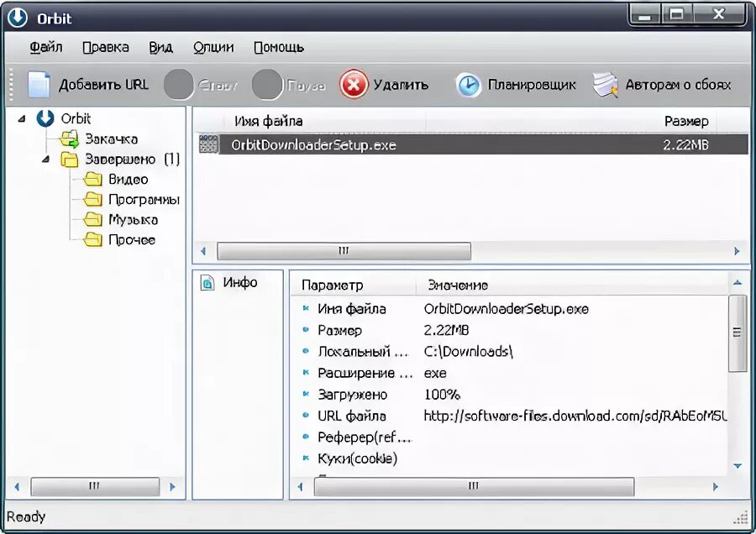Viewport: 756px width, 534px height.
Task: Click the window resize grip corner
Action: [x=740, y=517]
